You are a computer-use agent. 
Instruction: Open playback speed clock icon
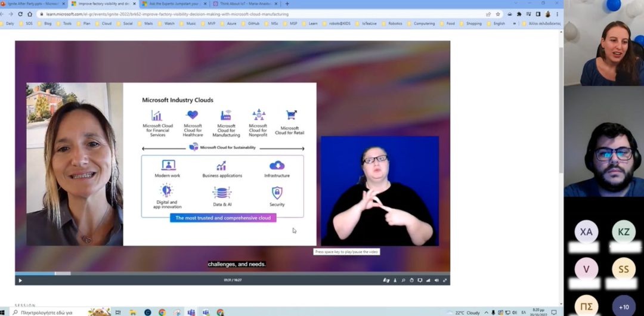(411, 280)
